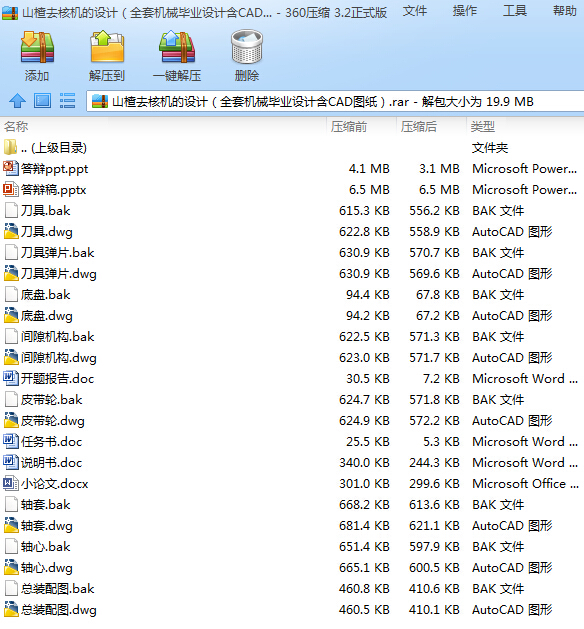584x629 pixels.
Task: Click the 6.5 MB original size of 答辩稿.pptx
Action: [369, 189]
